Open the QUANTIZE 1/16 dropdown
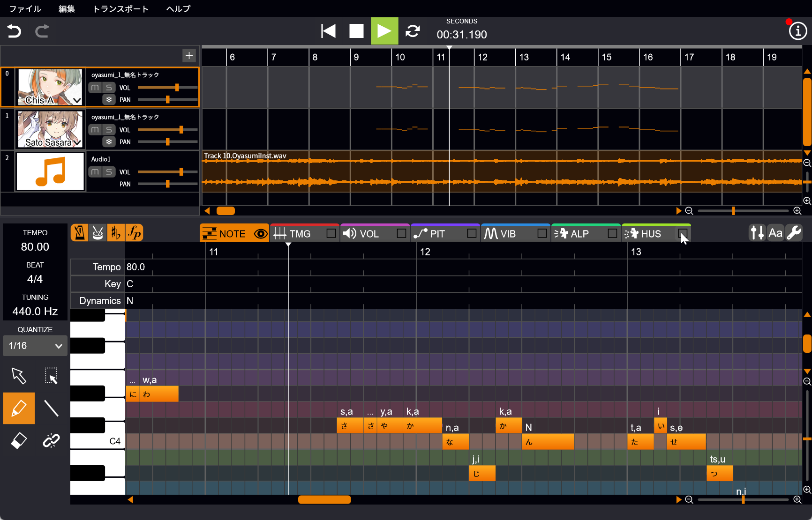This screenshot has height=520, width=812. [35, 346]
